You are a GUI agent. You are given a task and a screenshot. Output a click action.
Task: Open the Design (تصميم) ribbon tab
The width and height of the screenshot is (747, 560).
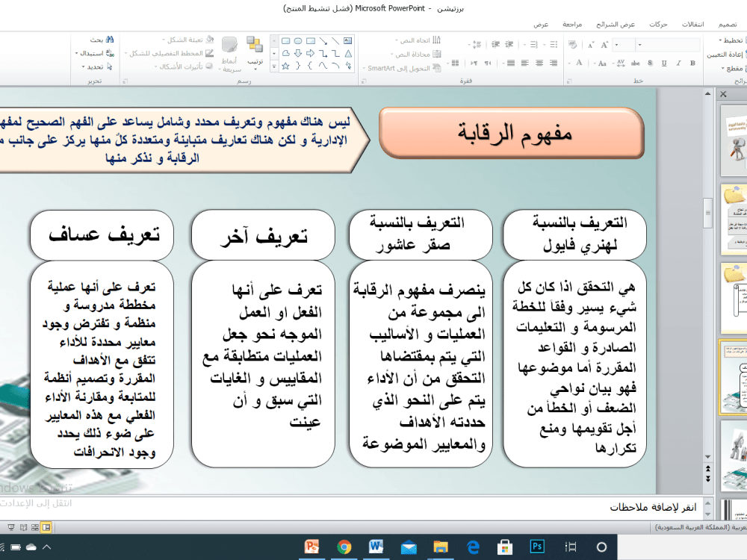point(728,24)
